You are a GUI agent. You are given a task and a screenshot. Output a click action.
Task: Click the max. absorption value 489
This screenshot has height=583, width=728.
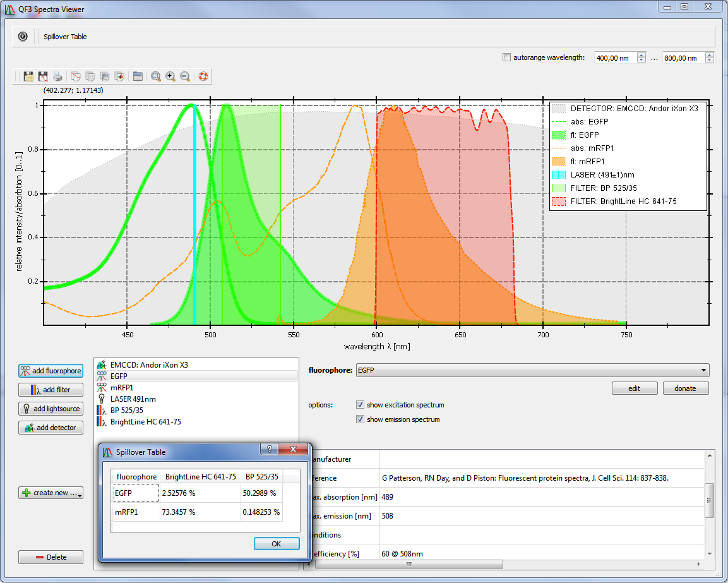pos(542,497)
